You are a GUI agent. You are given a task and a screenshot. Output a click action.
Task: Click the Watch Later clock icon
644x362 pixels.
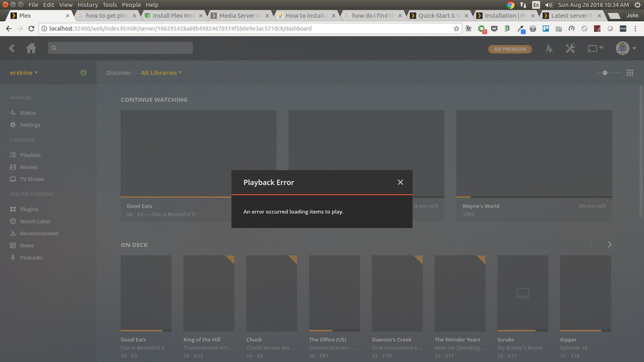(x=13, y=221)
